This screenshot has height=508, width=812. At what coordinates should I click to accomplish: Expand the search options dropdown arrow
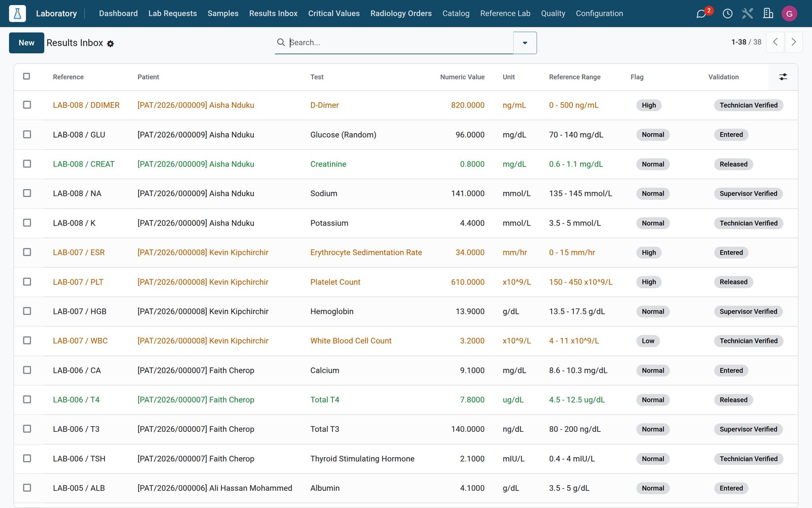click(525, 43)
